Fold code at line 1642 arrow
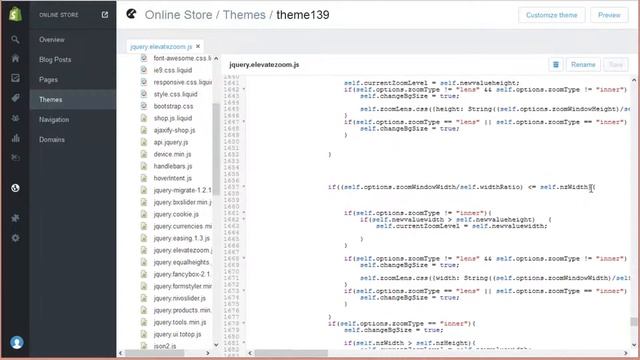 (244, 89)
